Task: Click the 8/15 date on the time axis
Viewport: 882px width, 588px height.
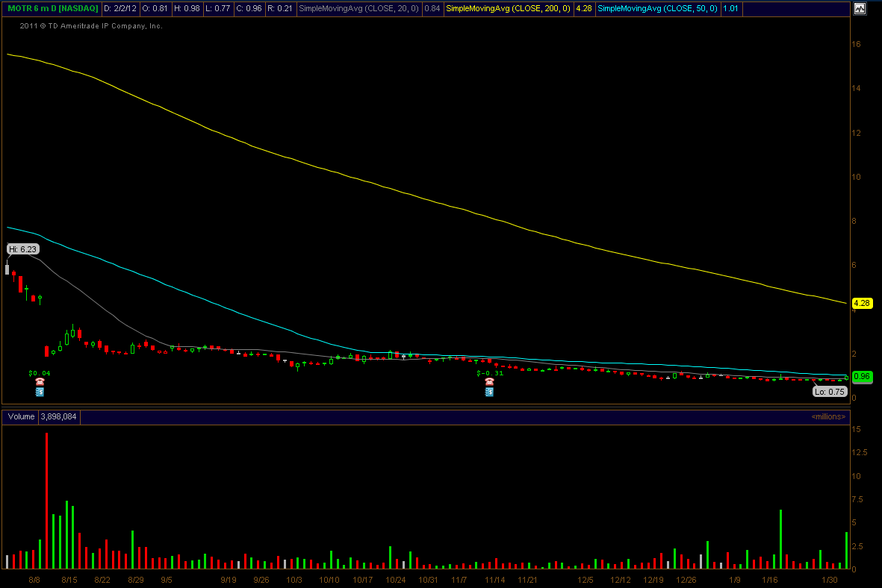Action: point(69,580)
